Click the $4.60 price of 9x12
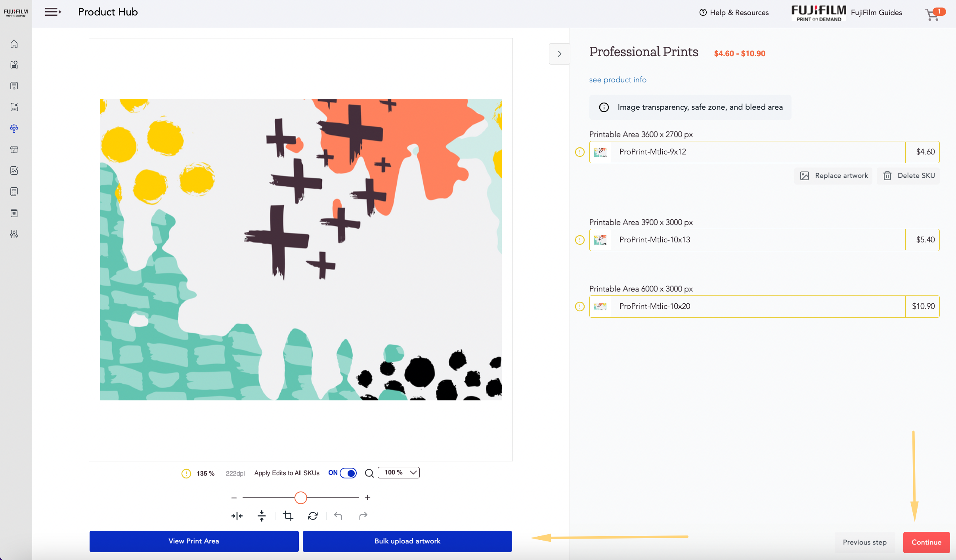Image resolution: width=956 pixels, height=560 pixels. [x=925, y=152]
